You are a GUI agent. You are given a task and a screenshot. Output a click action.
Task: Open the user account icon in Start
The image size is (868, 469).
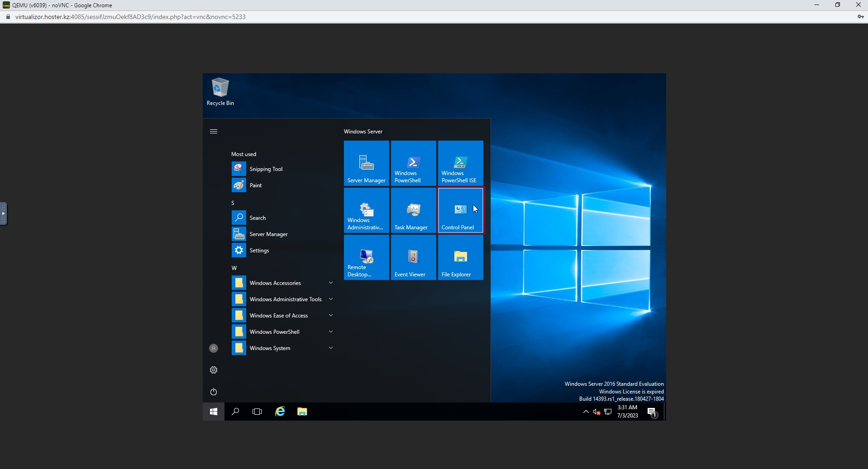(214, 348)
